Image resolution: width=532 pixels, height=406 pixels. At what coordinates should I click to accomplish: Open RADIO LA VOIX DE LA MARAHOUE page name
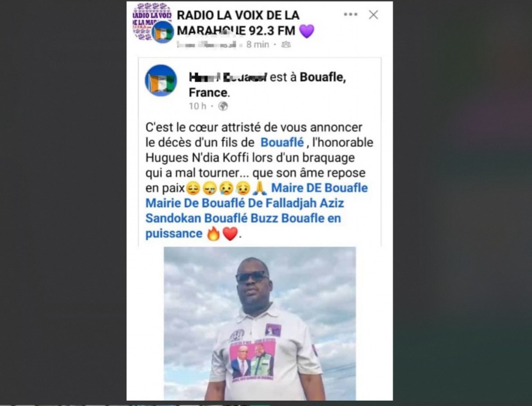[x=238, y=23]
